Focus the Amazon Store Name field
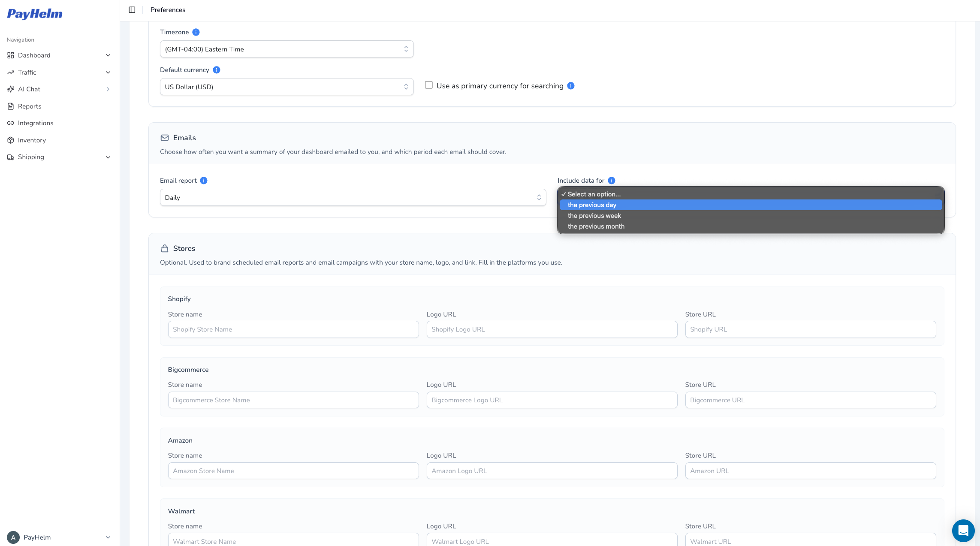The image size is (980, 546). tap(293, 471)
